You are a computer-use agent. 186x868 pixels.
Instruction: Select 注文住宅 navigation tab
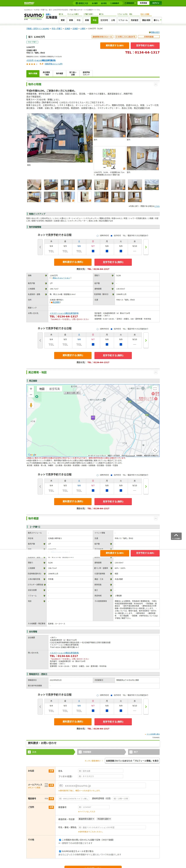(104, 20)
